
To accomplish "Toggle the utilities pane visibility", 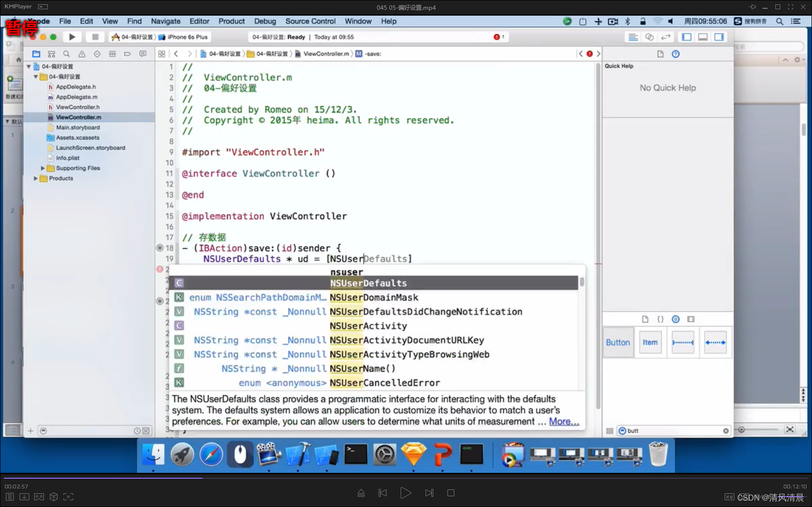I will 719,37.
